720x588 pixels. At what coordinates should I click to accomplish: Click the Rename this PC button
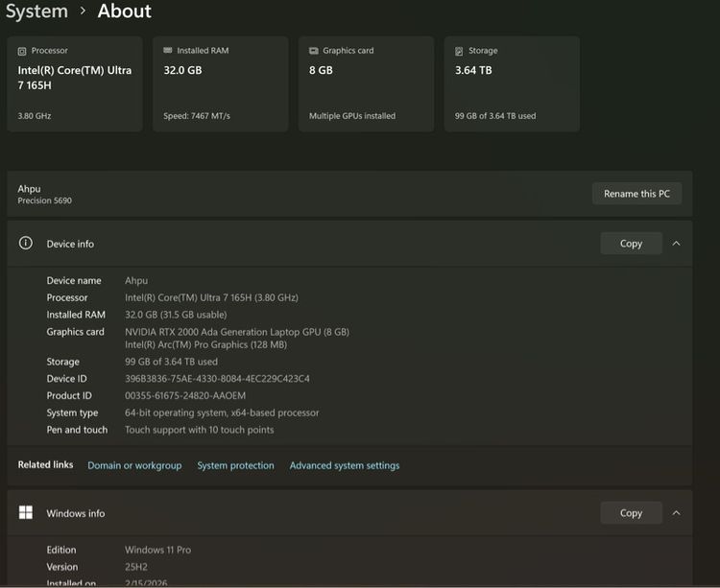[636, 194]
